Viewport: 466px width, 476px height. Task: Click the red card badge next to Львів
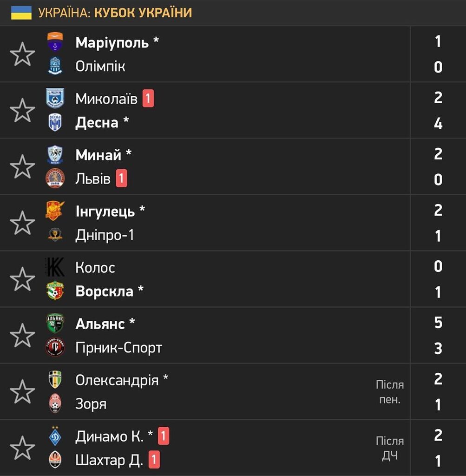click(121, 178)
